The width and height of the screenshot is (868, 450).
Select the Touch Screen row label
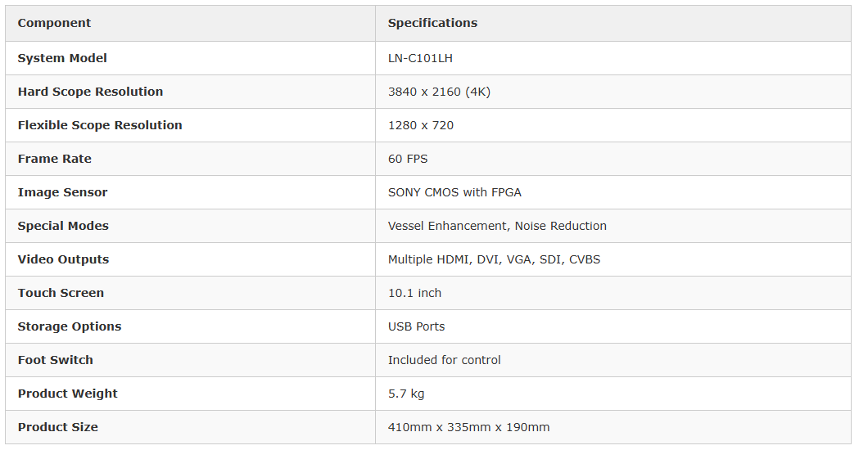click(61, 293)
